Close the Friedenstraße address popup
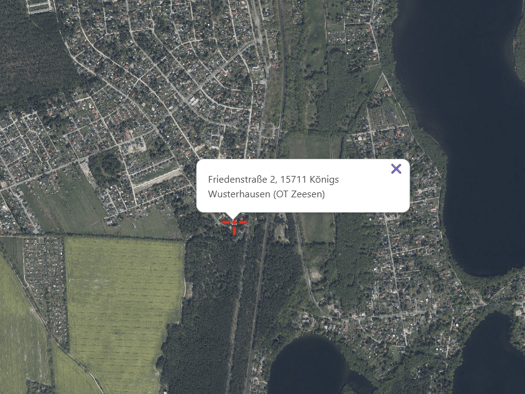 [396, 169]
